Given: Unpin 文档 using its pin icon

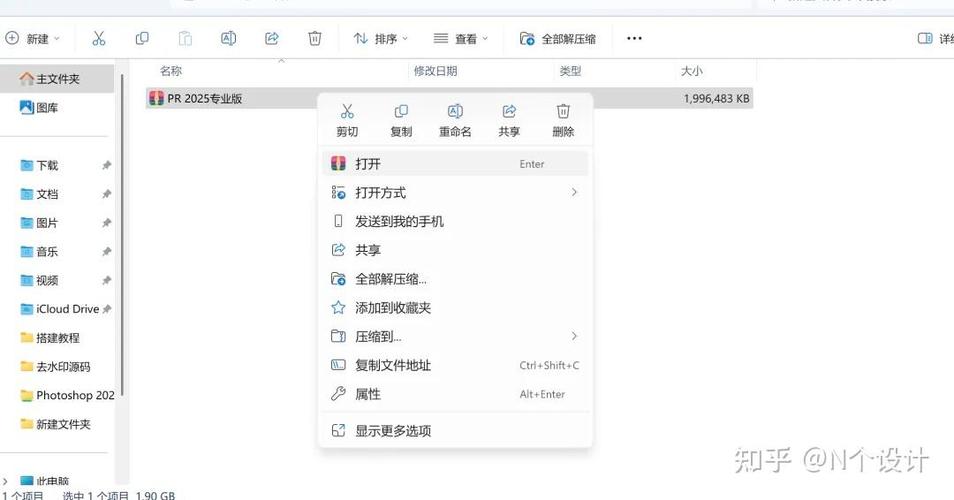Looking at the screenshot, I should pos(106,194).
